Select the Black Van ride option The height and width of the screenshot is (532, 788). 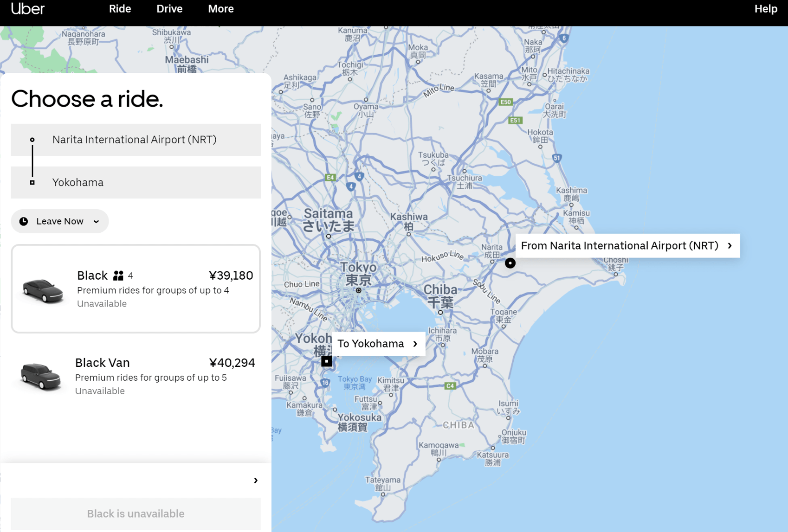coord(136,376)
